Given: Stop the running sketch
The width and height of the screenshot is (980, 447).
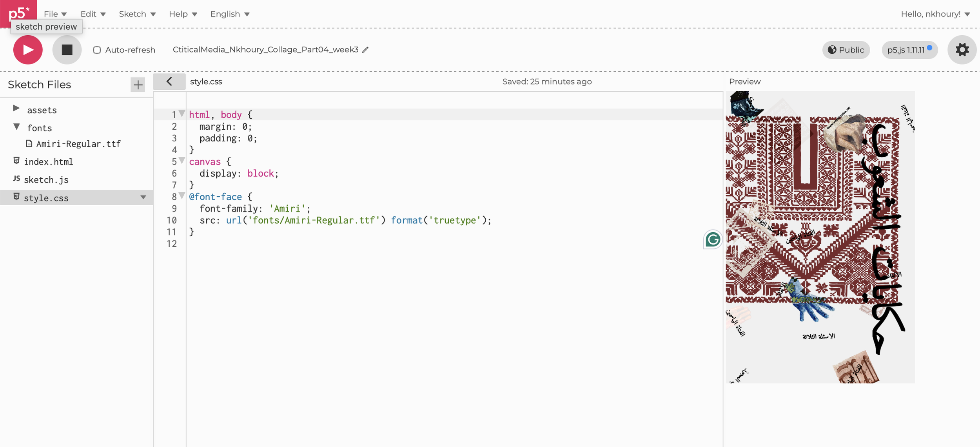Looking at the screenshot, I should coord(67,50).
